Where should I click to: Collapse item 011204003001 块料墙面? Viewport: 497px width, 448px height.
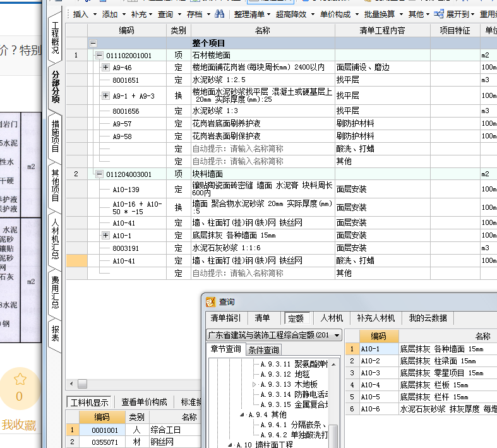click(x=99, y=174)
